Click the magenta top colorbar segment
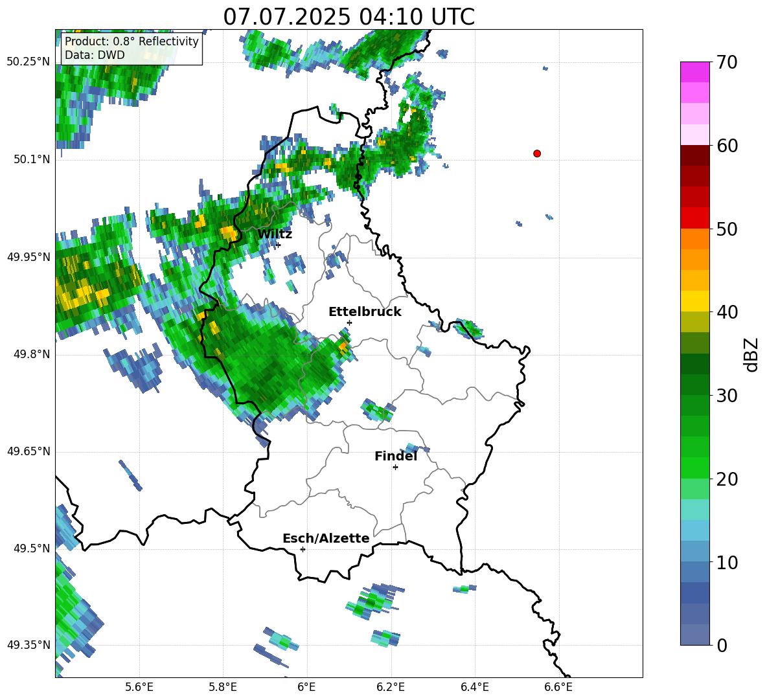The height and width of the screenshot is (700, 767). point(694,72)
